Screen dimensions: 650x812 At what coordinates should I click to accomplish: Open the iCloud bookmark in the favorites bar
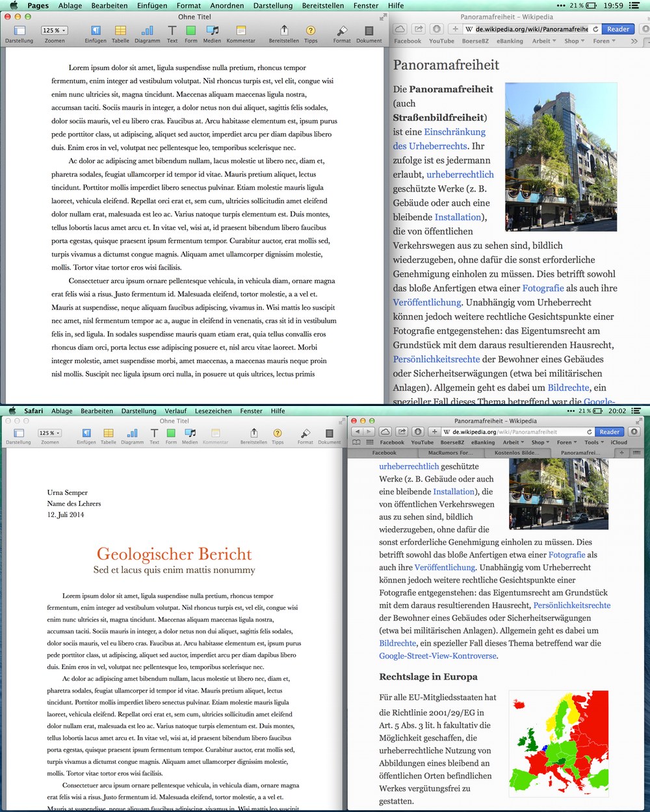coord(619,442)
